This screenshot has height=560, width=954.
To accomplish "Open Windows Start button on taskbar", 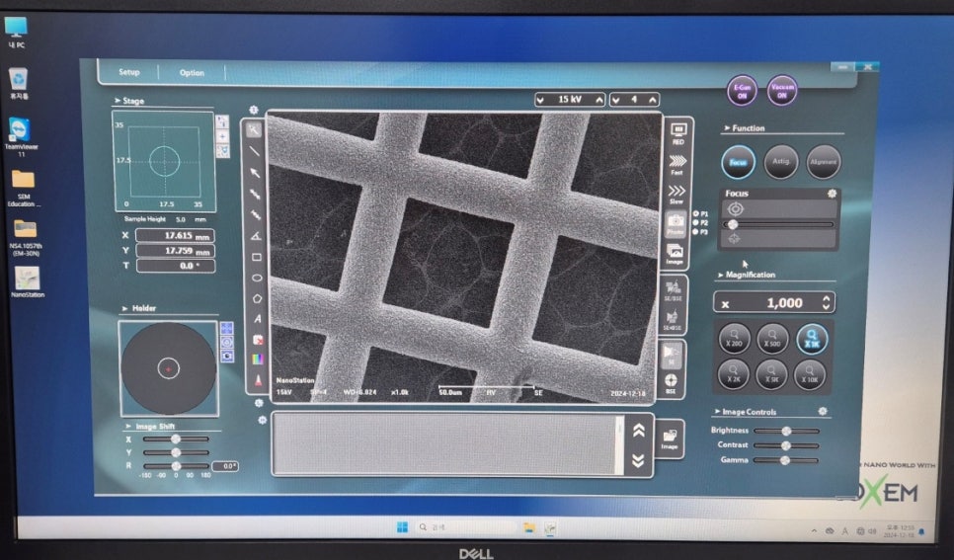I will coord(402,527).
